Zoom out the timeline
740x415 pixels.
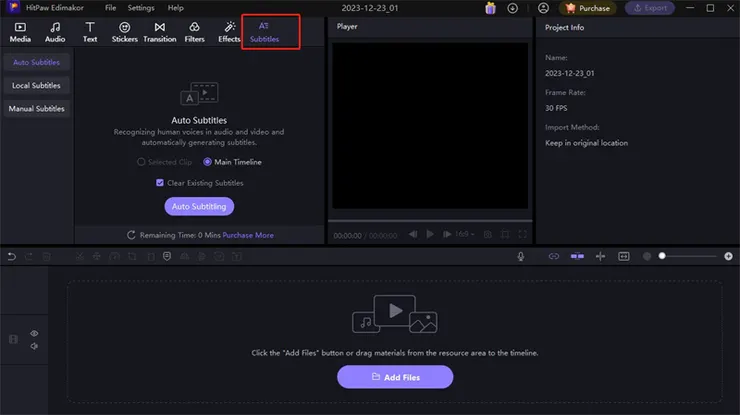(647, 256)
